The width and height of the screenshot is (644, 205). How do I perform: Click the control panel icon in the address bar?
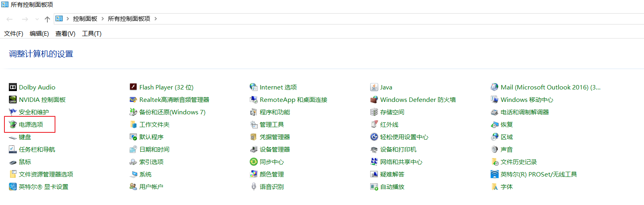59,18
